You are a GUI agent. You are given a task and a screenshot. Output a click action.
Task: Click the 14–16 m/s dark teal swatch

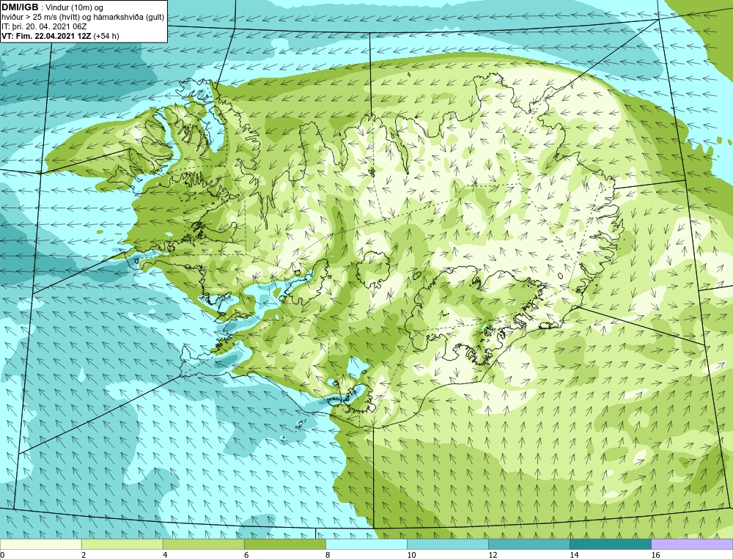click(610, 544)
